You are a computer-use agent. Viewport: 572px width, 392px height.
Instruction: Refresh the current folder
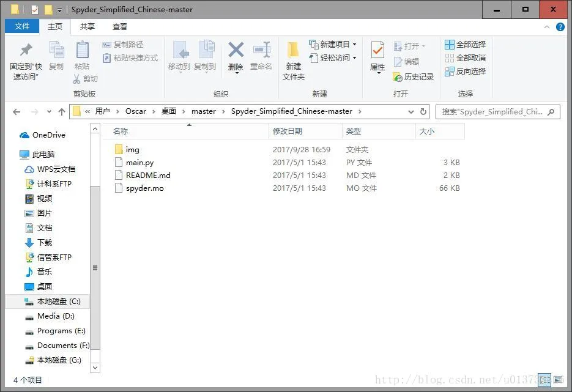click(x=423, y=111)
